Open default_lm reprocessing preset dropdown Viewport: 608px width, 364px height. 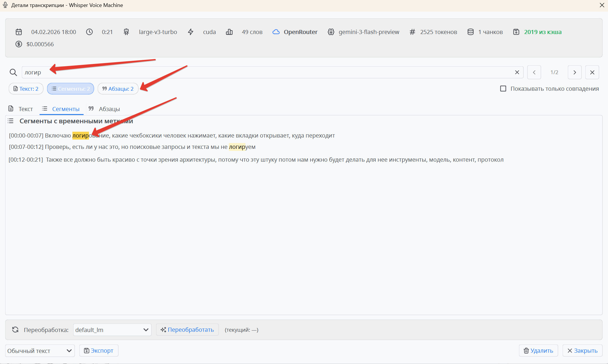click(112, 330)
